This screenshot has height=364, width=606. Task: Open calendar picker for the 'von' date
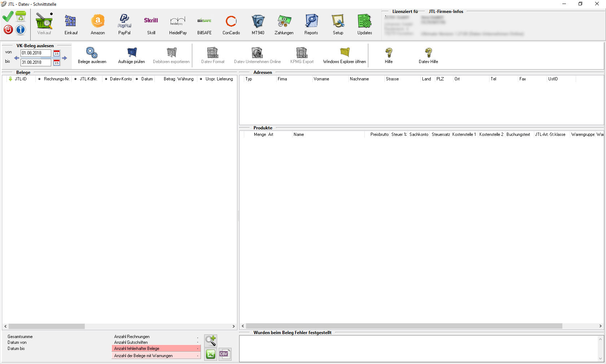click(57, 53)
